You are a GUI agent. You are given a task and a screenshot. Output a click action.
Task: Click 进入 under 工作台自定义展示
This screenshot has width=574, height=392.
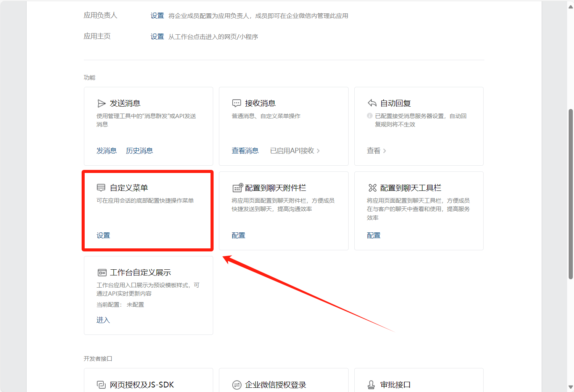tap(103, 320)
